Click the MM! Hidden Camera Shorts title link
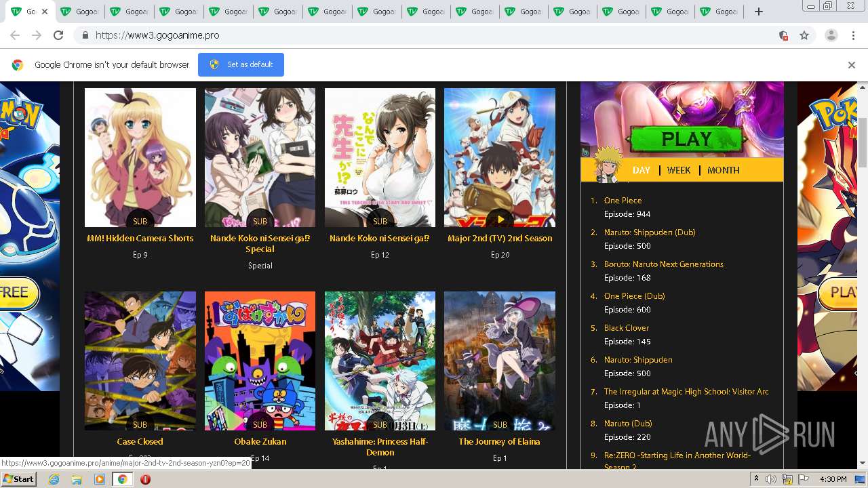 click(x=140, y=239)
